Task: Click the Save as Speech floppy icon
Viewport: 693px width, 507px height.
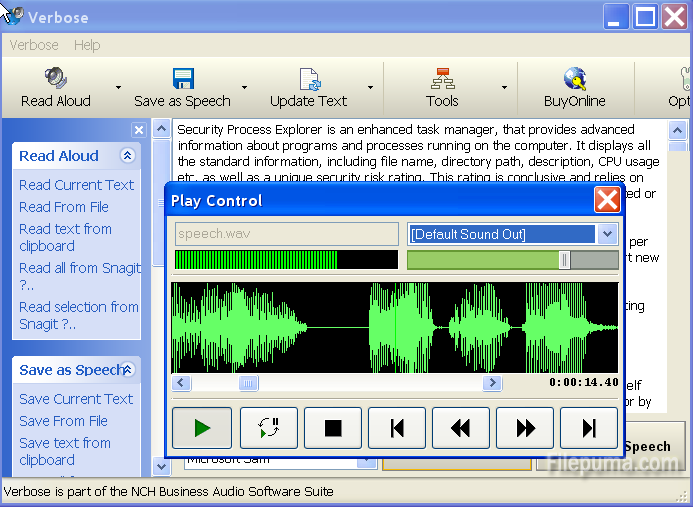Action: point(182,79)
